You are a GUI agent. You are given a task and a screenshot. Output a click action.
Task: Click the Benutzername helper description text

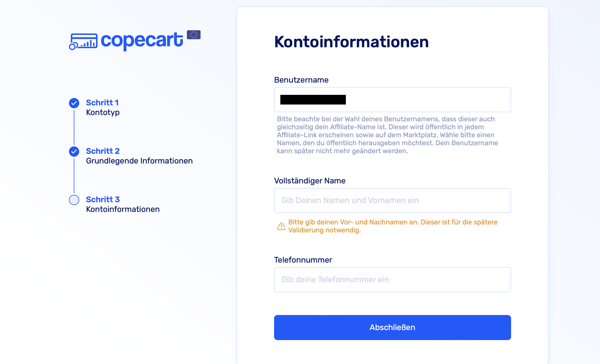(387, 135)
